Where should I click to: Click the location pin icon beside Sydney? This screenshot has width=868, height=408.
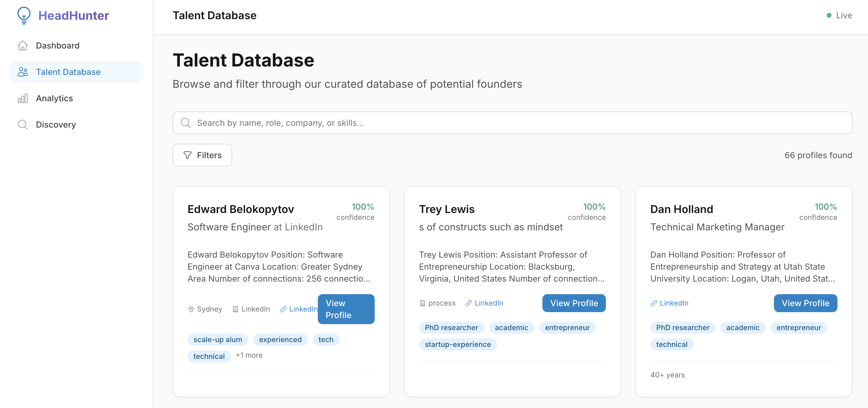pyautogui.click(x=191, y=309)
